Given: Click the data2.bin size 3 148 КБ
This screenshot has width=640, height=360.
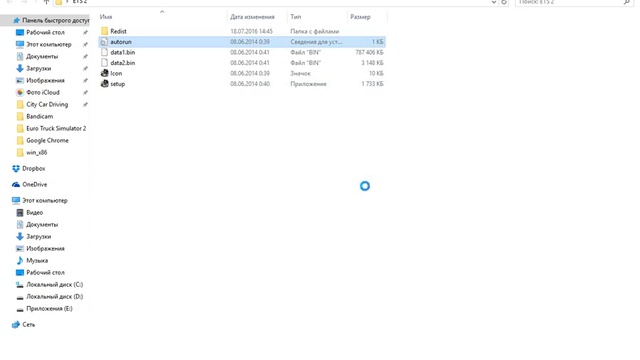Looking at the screenshot, I should coord(372,63).
